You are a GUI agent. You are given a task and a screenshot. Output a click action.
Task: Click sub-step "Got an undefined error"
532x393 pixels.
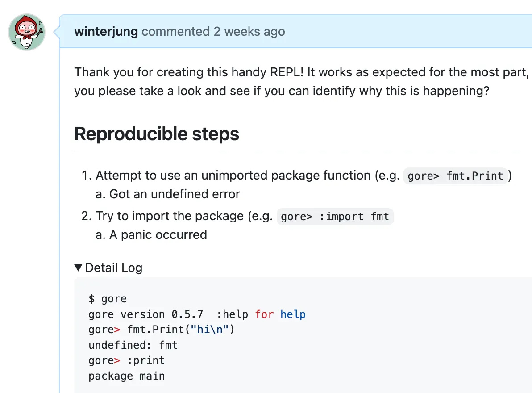[x=175, y=194]
